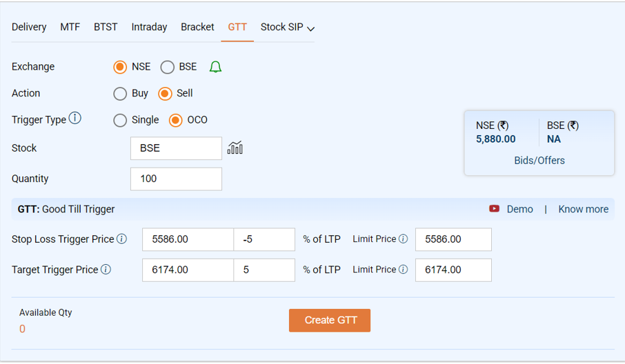This screenshot has height=364, width=625.
Task: Open the Bracket order tab
Action: point(197,28)
